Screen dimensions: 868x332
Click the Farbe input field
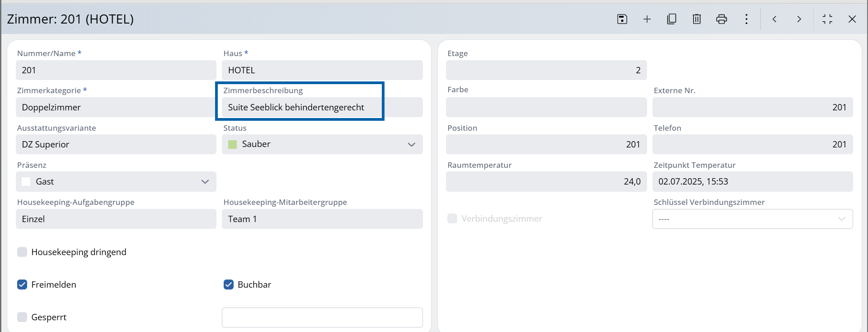point(546,108)
